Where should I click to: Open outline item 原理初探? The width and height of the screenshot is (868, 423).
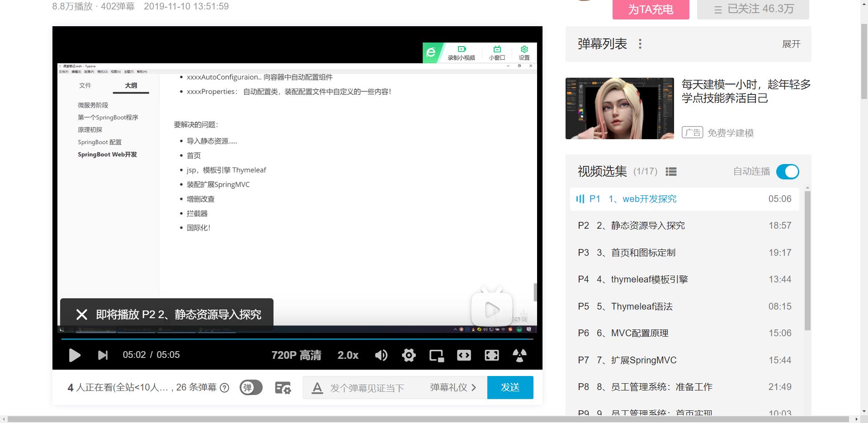click(90, 130)
